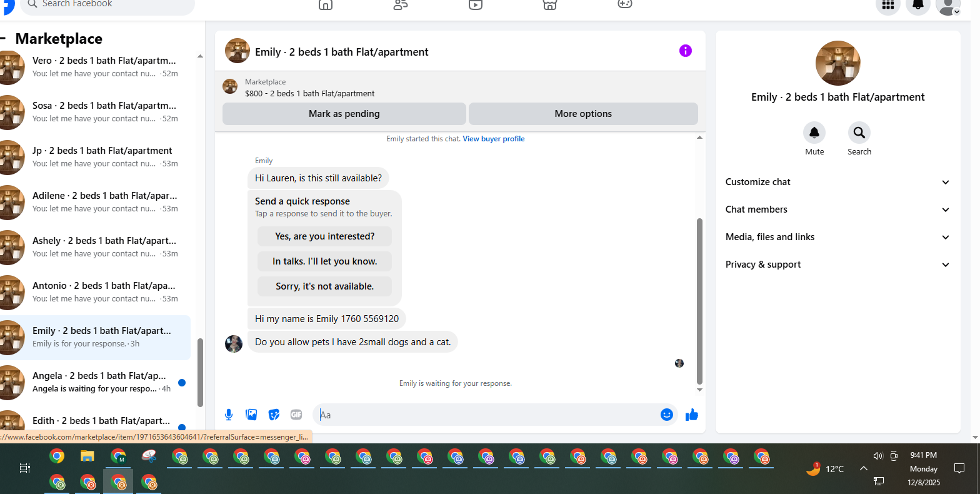Show hidden system tray icons
This screenshot has height=494, width=980.
point(863,468)
